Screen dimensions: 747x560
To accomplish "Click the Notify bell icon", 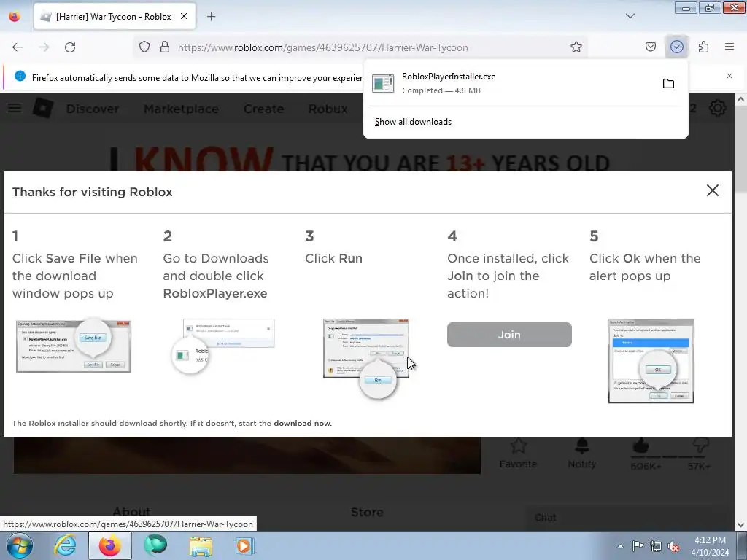I will (x=581, y=453).
